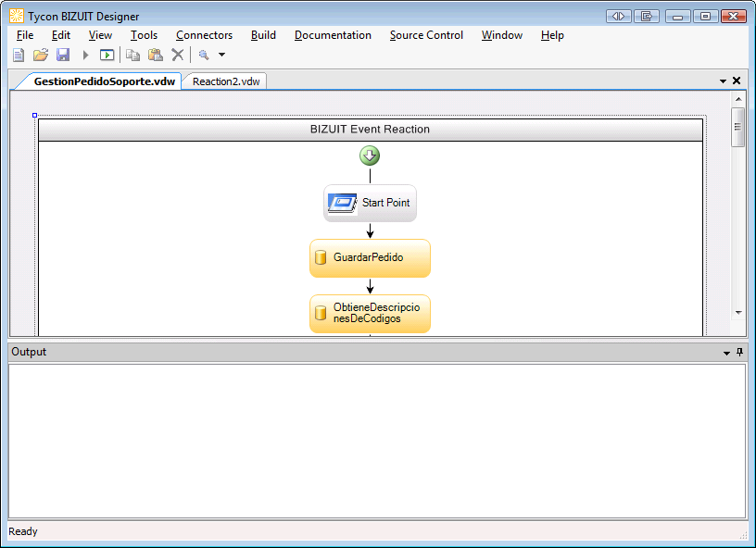The height and width of the screenshot is (548, 756).
Task: Click the Output panel title
Action: pos(29,352)
